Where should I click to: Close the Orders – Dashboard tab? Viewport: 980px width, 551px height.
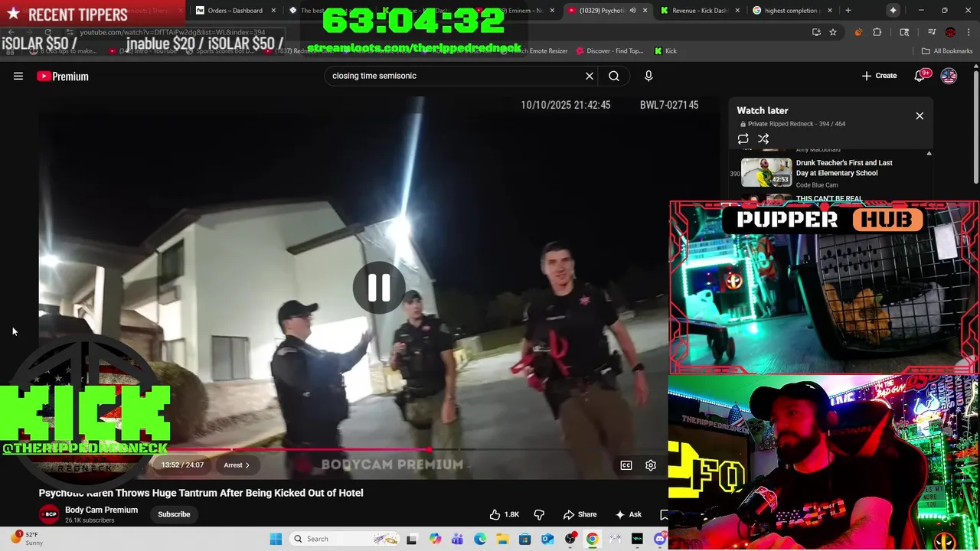(x=273, y=11)
